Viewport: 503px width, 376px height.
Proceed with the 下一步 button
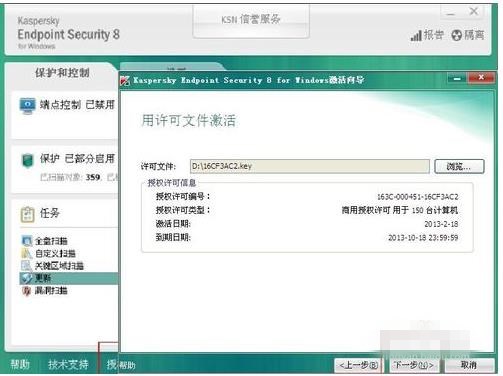414,365
